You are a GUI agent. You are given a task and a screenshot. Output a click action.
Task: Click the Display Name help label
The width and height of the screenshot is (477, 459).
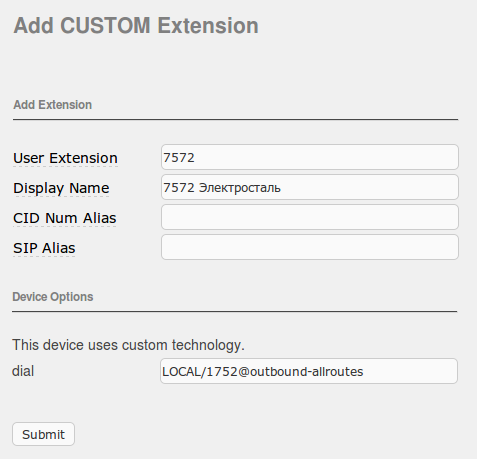61,188
